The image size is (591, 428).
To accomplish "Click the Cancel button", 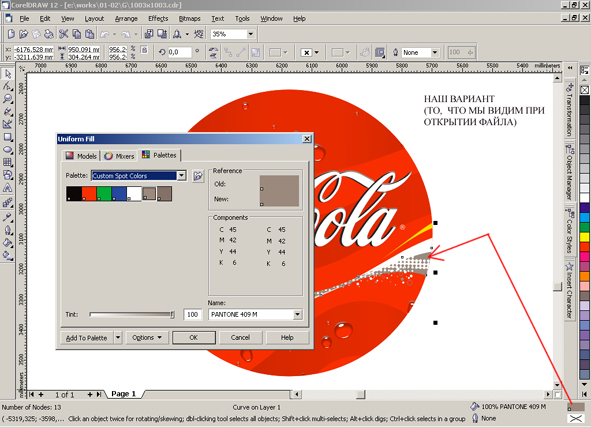I will pyautogui.click(x=240, y=338).
